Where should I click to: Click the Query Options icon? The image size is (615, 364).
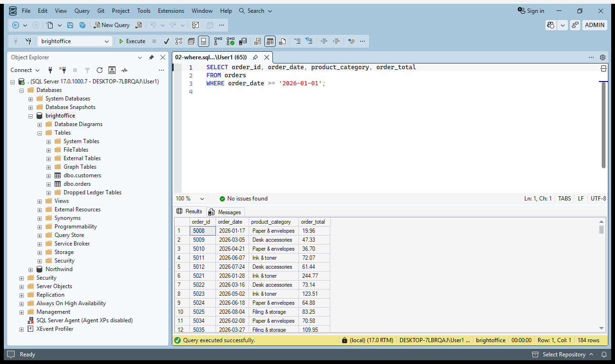tap(191, 41)
